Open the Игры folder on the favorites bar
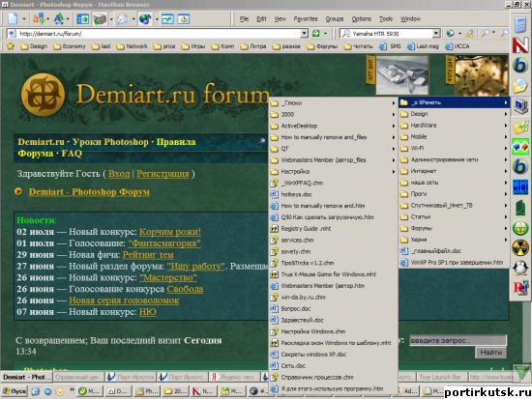The height and width of the screenshot is (399, 532). pyautogui.click(x=193, y=46)
